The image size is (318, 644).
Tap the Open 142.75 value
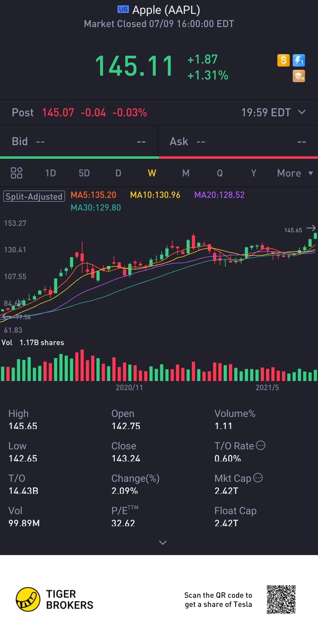click(126, 426)
